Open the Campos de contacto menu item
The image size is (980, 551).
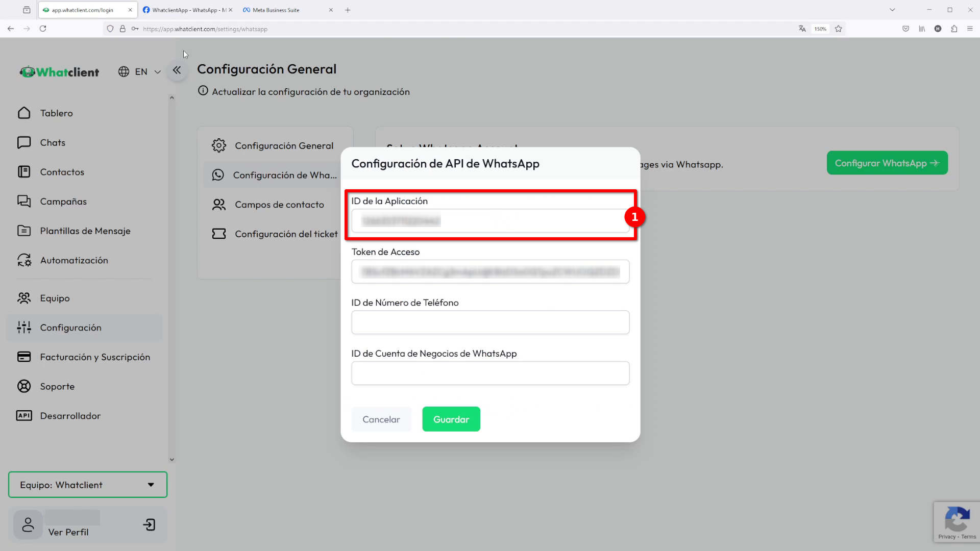273,205
